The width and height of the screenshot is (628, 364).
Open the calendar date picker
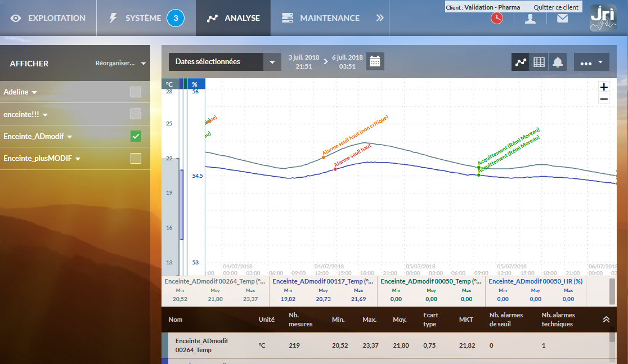[375, 62]
